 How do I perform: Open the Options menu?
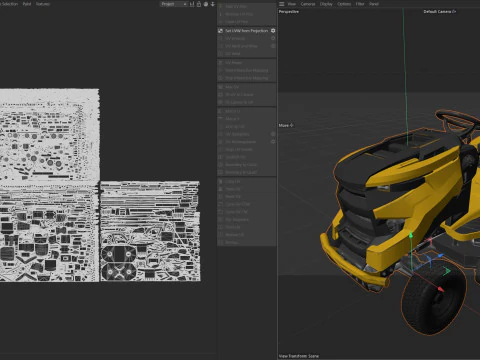tap(344, 4)
